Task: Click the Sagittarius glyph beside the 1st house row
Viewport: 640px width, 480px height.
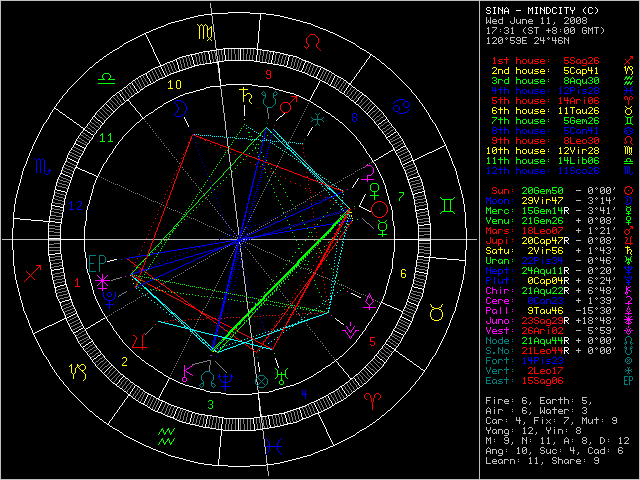Action: pyautogui.click(x=628, y=62)
